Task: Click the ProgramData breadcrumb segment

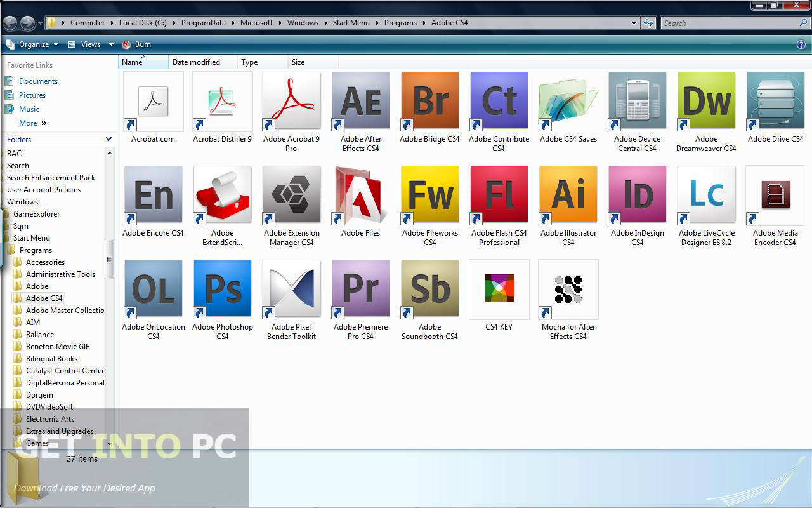Action: 203,23
